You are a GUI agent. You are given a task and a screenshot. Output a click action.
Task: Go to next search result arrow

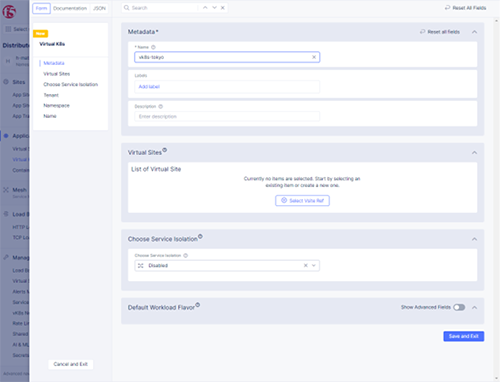tap(214, 8)
